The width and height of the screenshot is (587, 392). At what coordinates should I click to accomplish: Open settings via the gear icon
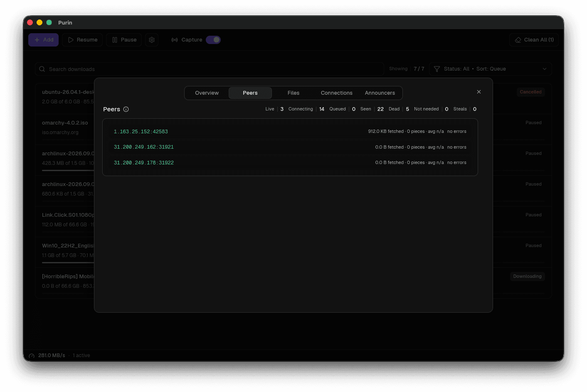(x=152, y=40)
